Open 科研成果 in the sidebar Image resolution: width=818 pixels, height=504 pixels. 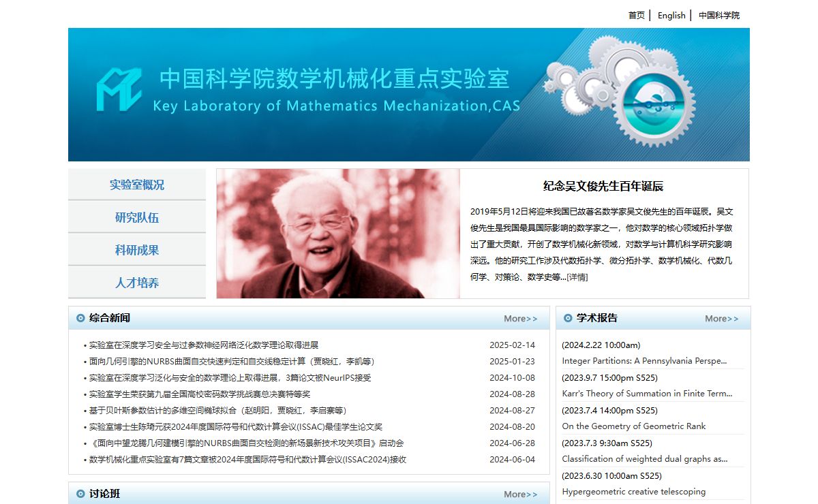pos(137,250)
